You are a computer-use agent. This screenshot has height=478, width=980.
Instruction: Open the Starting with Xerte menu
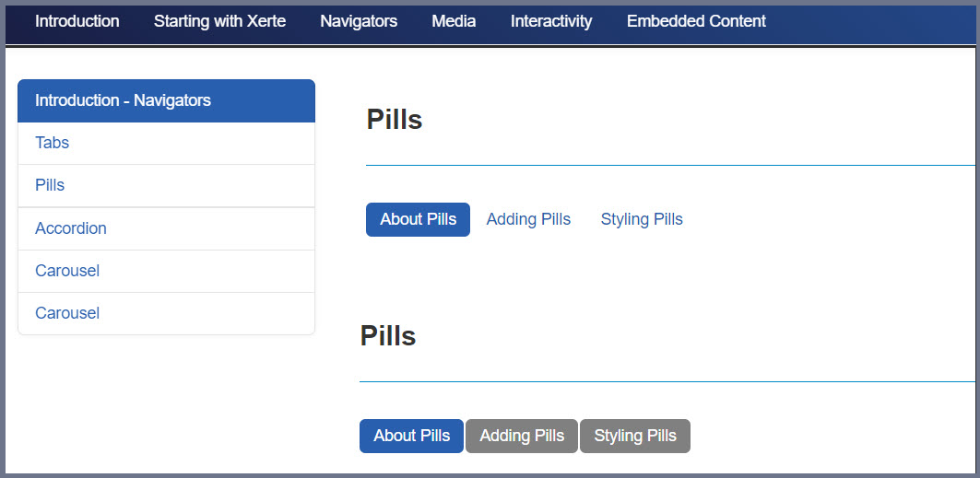coord(219,21)
